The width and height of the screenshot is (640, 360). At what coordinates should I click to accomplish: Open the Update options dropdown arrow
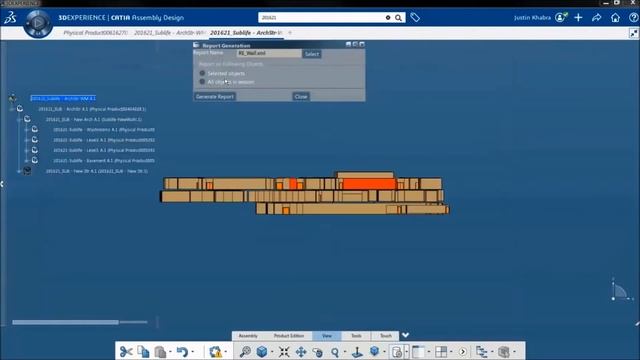click(x=226, y=352)
